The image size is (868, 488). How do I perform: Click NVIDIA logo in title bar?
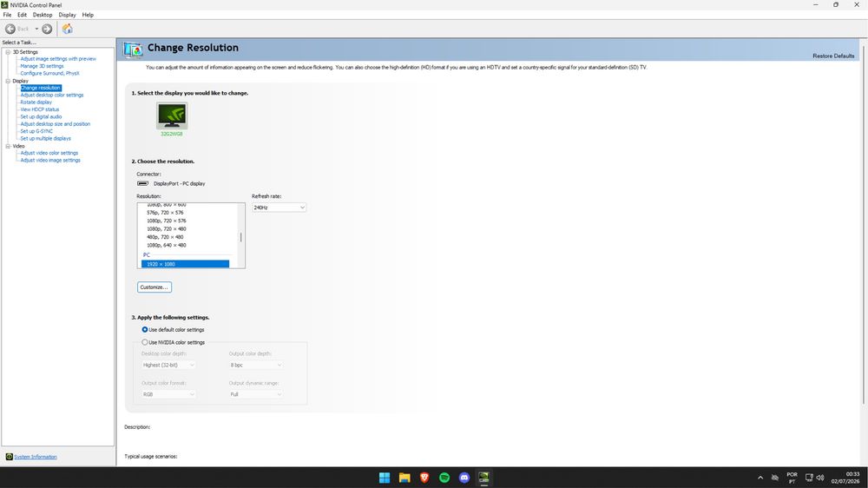click(4, 4)
